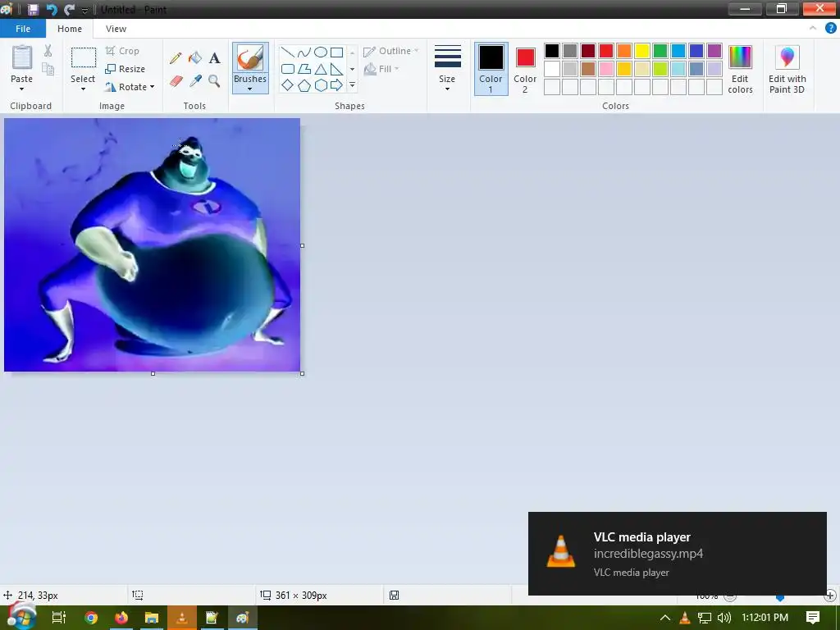This screenshot has width=840, height=630.
Task: Expand the Shapes gallery more arrow
Action: pyautogui.click(x=352, y=84)
